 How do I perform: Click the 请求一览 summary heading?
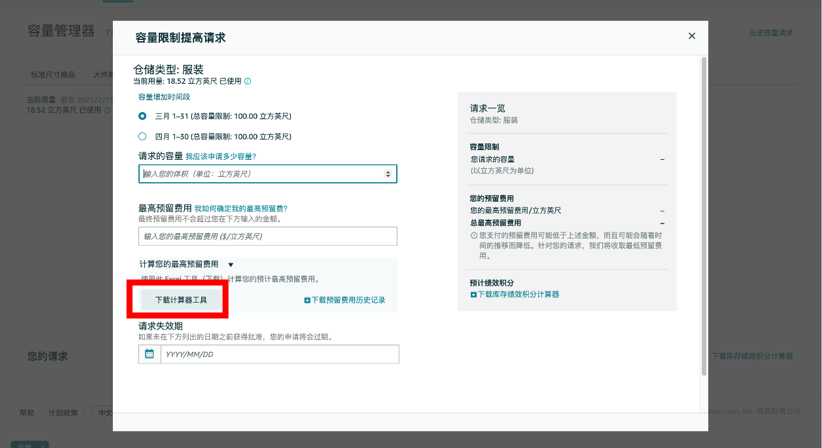(487, 108)
